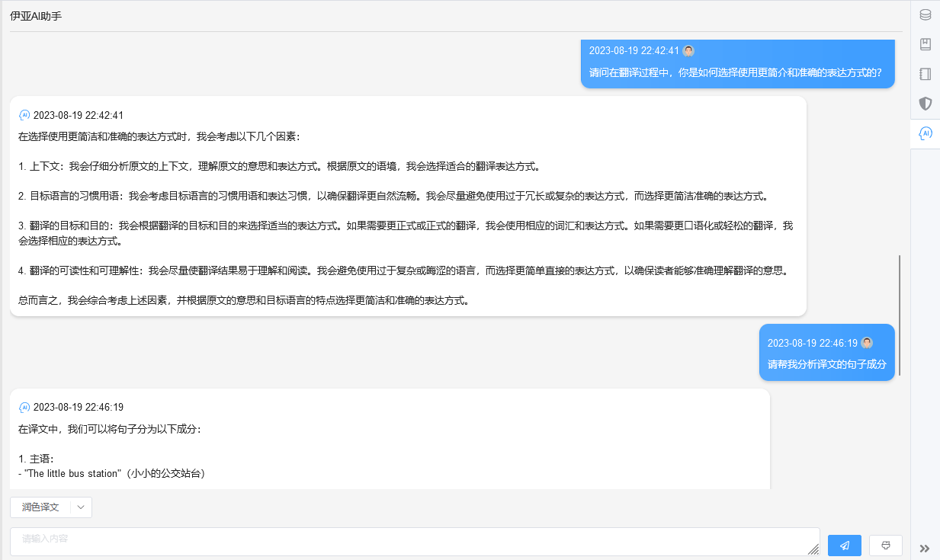This screenshot has height=560, width=940.
Task: Click the line starting 3. 翻译的目标和目的
Action: [x=406, y=233]
